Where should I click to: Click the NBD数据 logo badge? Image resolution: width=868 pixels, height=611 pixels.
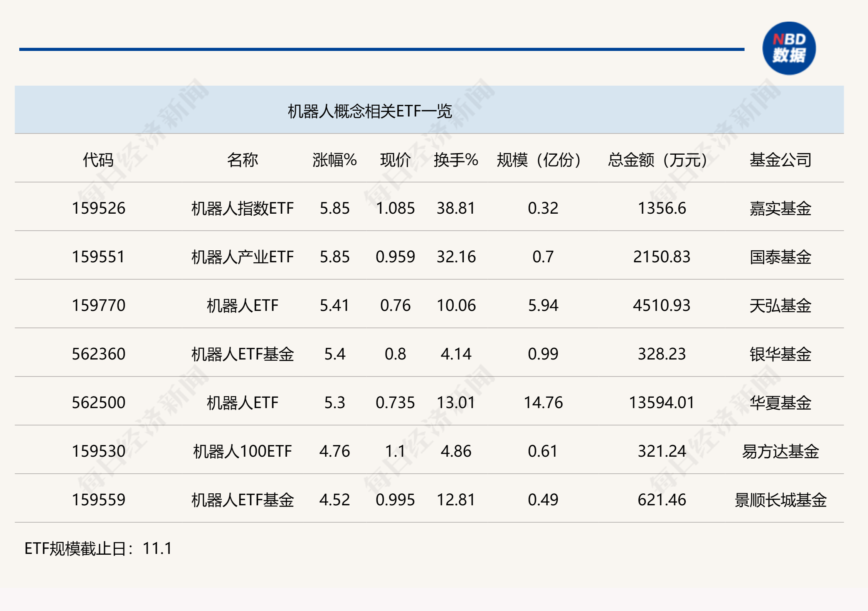[x=789, y=48]
